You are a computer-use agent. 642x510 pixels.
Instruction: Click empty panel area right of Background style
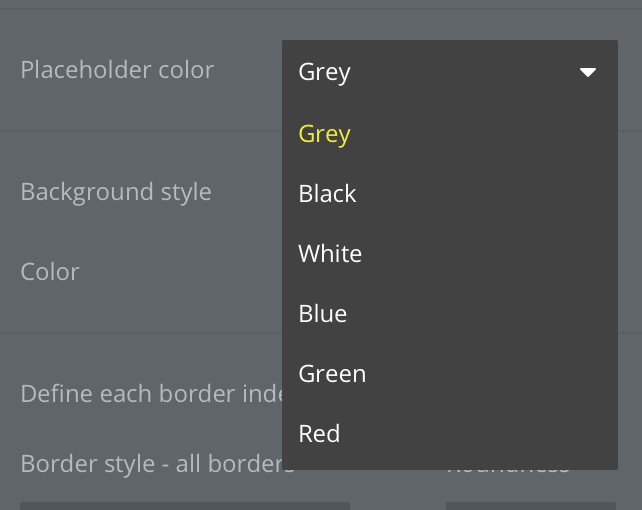(248, 192)
